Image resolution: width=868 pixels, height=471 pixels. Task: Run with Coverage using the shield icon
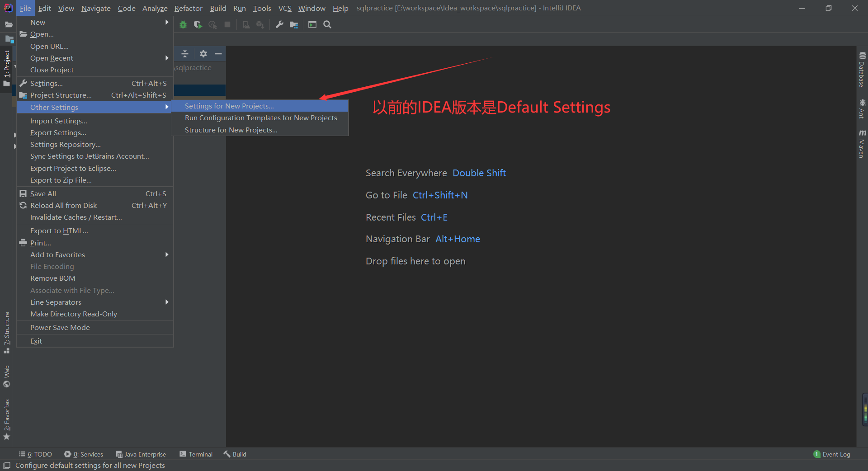tap(198, 25)
